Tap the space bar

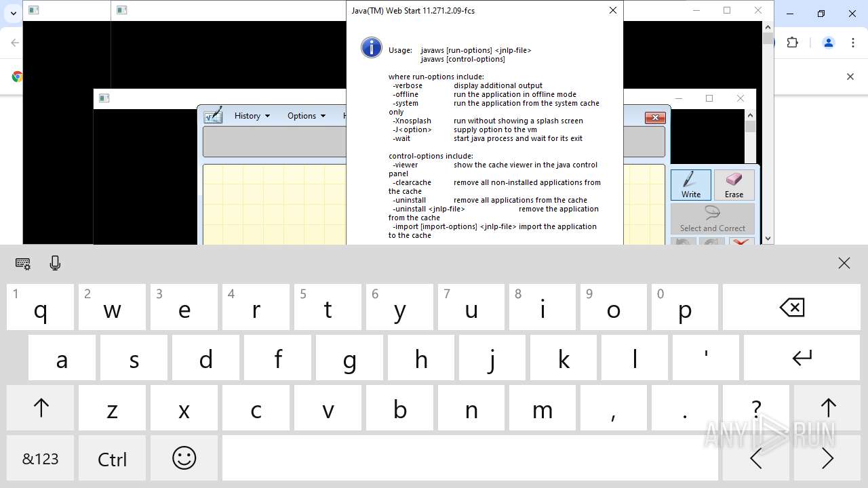click(x=470, y=459)
